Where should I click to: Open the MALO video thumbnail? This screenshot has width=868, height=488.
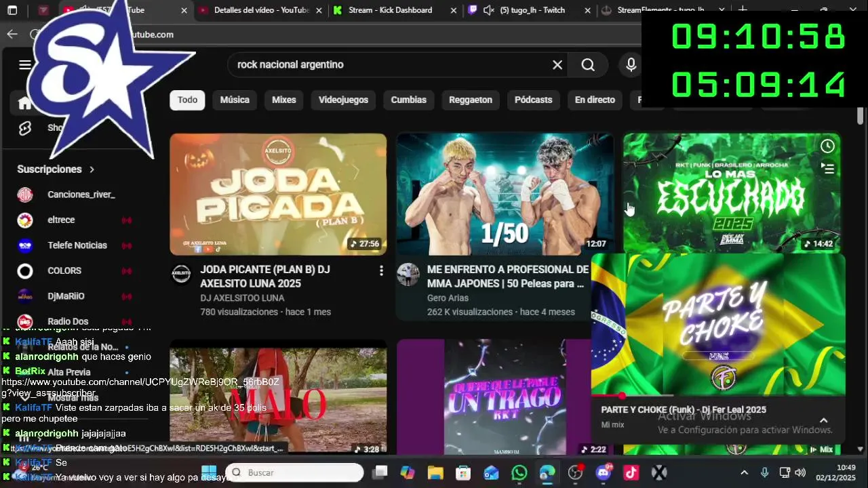pyautogui.click(x=278, y=396)
